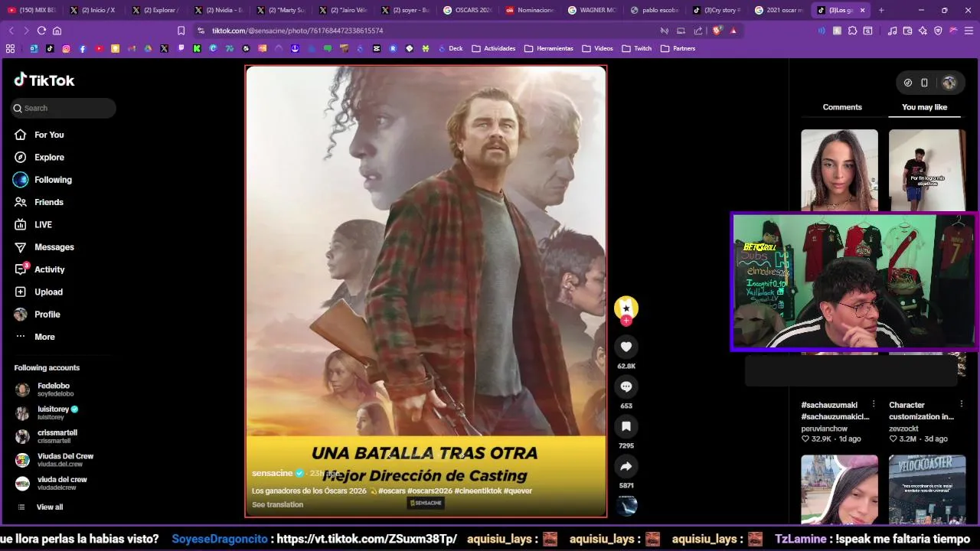Open the Upload page
Screen dimensions: 980x551
48,292
